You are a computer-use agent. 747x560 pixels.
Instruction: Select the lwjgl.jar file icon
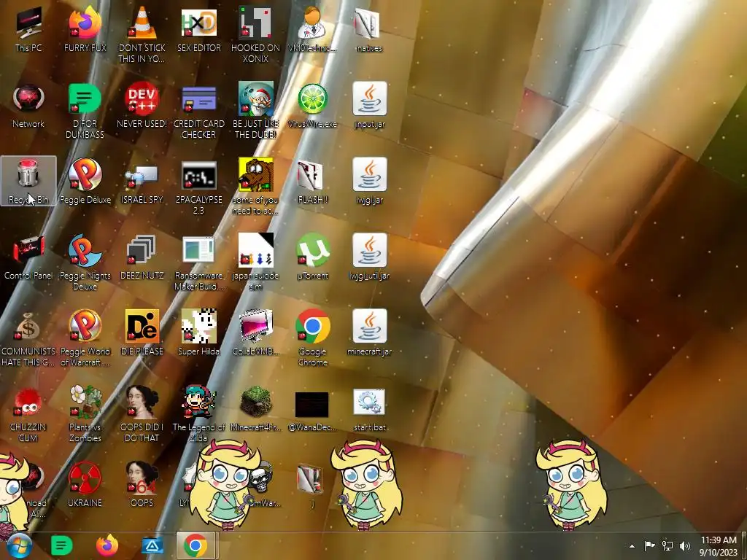point(369,181)
